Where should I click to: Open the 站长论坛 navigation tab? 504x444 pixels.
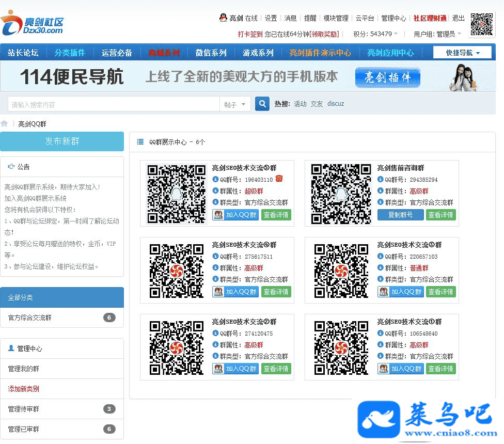(23, 53)
